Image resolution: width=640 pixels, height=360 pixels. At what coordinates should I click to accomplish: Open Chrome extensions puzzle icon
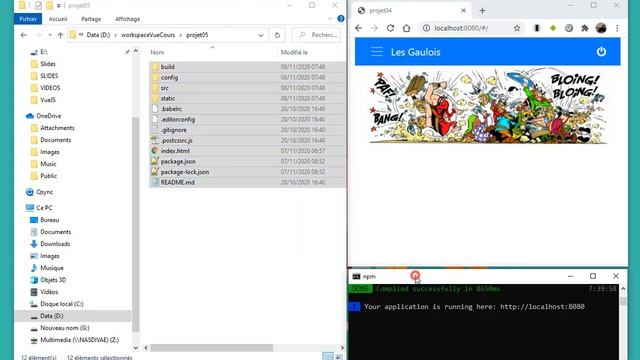[585, 28]
